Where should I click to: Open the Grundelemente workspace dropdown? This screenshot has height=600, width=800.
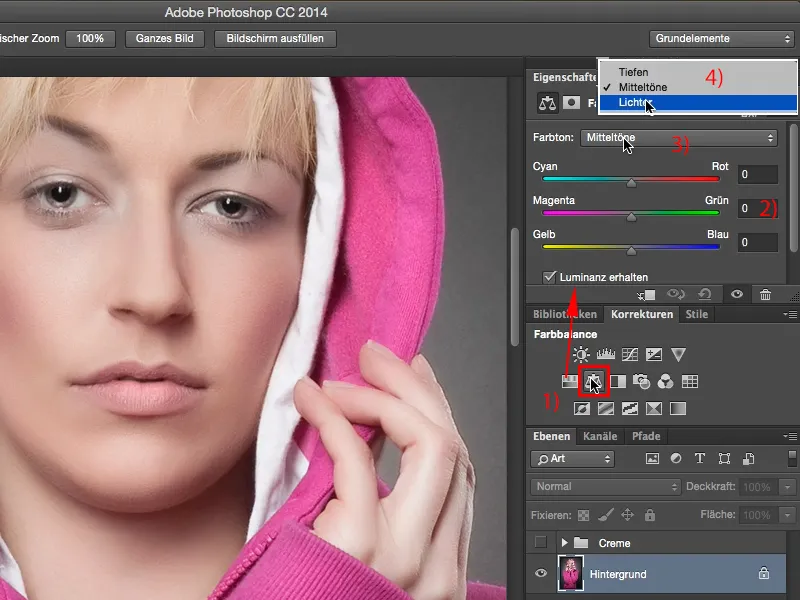(720, 38)
